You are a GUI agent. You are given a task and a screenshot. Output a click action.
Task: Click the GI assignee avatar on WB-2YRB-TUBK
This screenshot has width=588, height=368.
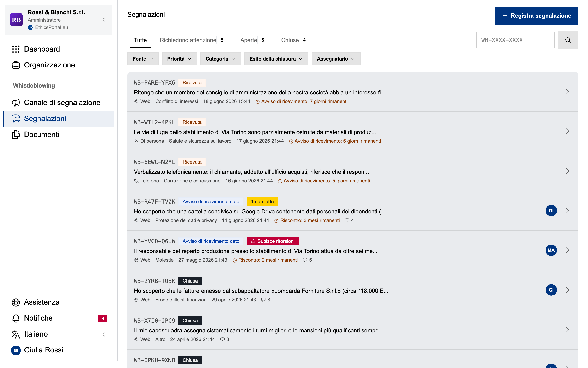tap(551, 290)
